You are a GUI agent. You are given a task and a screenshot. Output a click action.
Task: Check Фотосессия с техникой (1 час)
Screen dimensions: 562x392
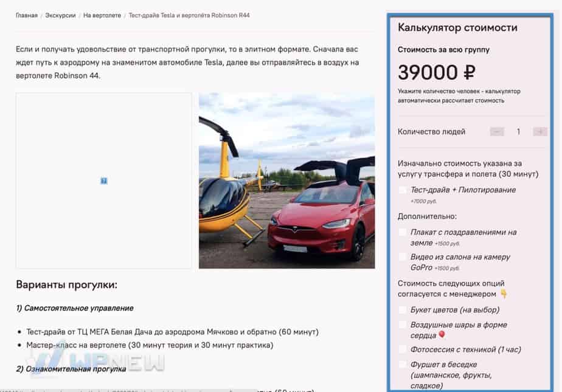point(403,349)
